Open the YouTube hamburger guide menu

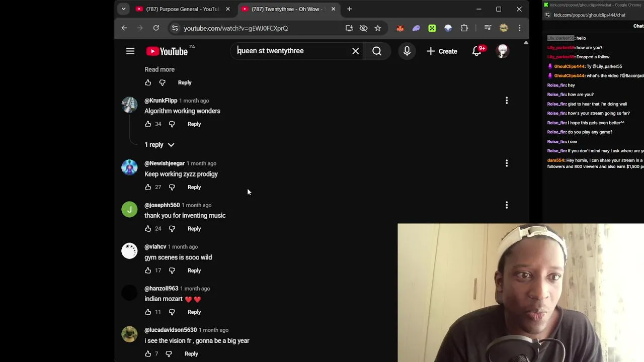tap(130, 51)
